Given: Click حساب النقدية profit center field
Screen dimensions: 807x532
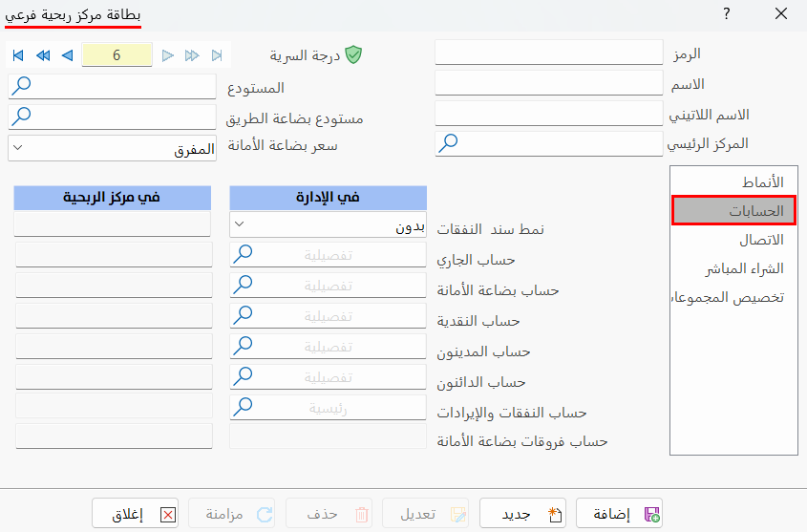Looking at the screenshot, I should click(x=114, y=315).
